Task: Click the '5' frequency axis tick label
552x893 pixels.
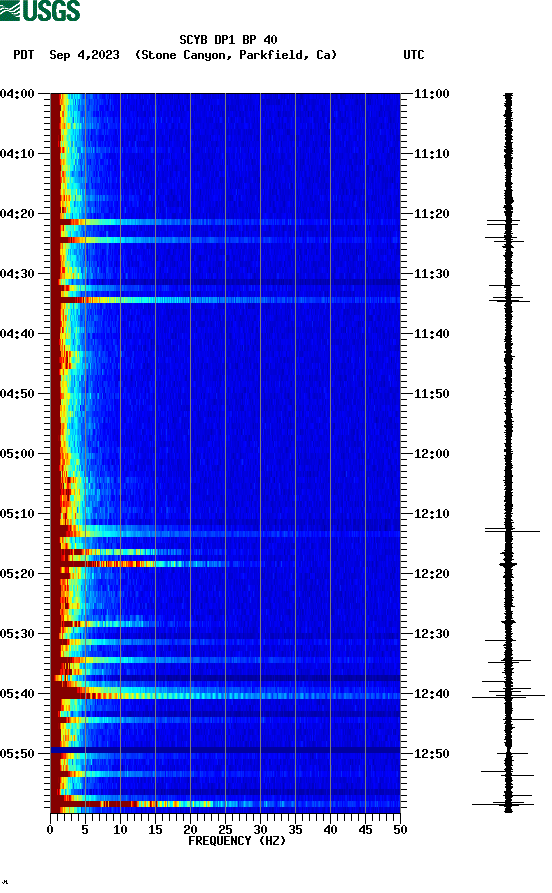Action: [85, 830]
